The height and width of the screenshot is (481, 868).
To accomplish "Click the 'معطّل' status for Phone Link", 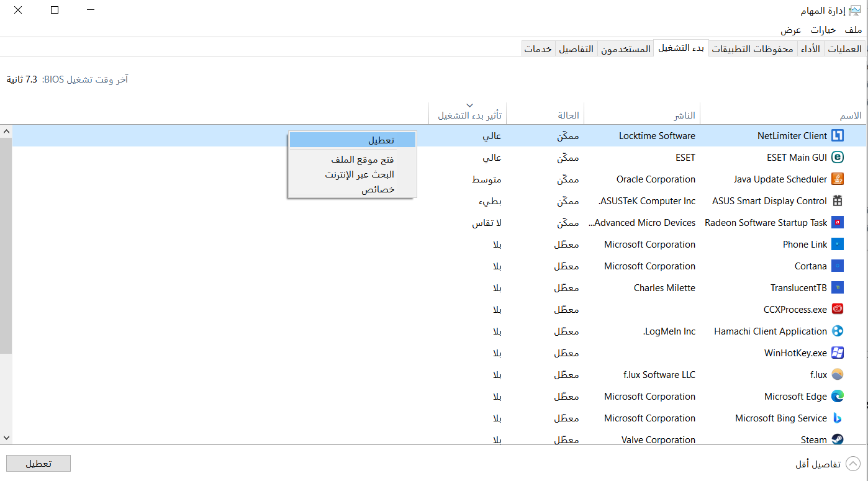I will [x=566, y=245].
